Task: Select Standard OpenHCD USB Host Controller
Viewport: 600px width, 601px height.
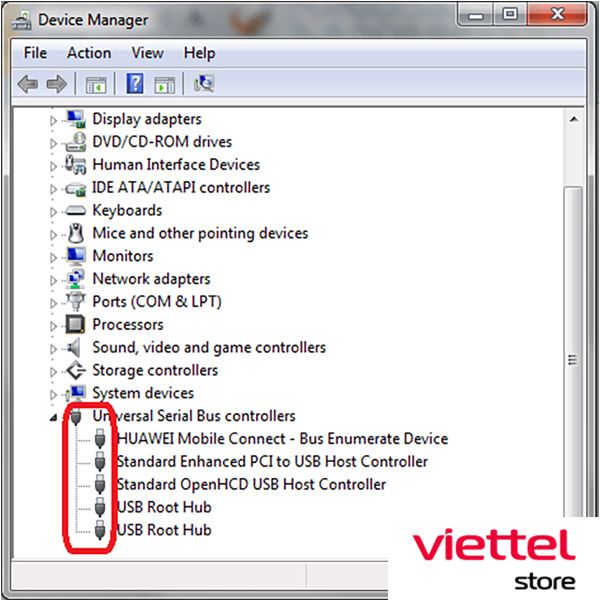Action: (251, 485)
